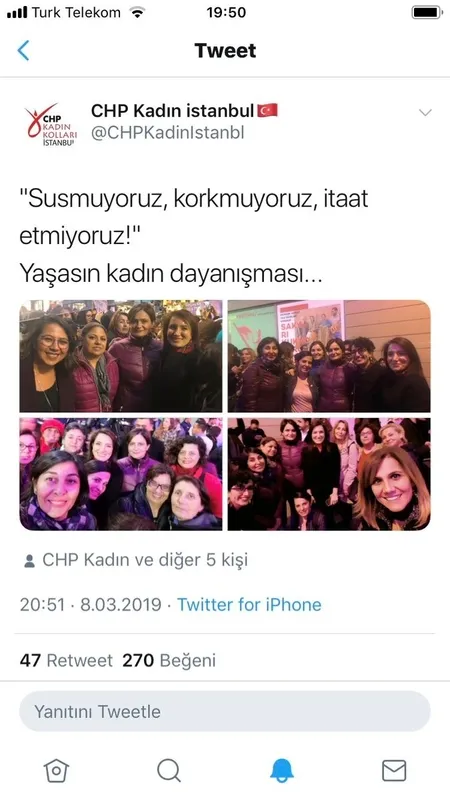Tap the back arrow icon
This screenshot has width=450, height=800.
(x=23, y=51)
